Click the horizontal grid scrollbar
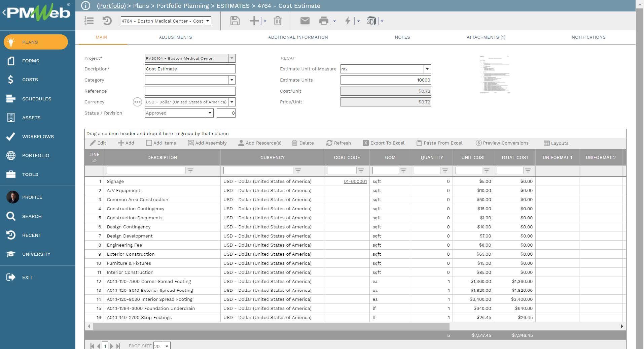The height and width of the screenshot is (349, 644). 271,326
